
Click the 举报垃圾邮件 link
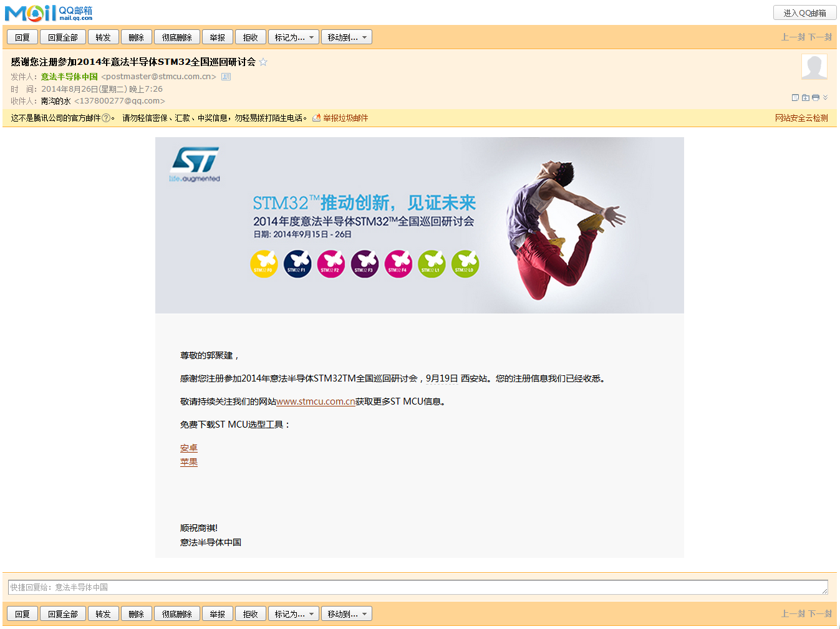(x=345, y=118)
